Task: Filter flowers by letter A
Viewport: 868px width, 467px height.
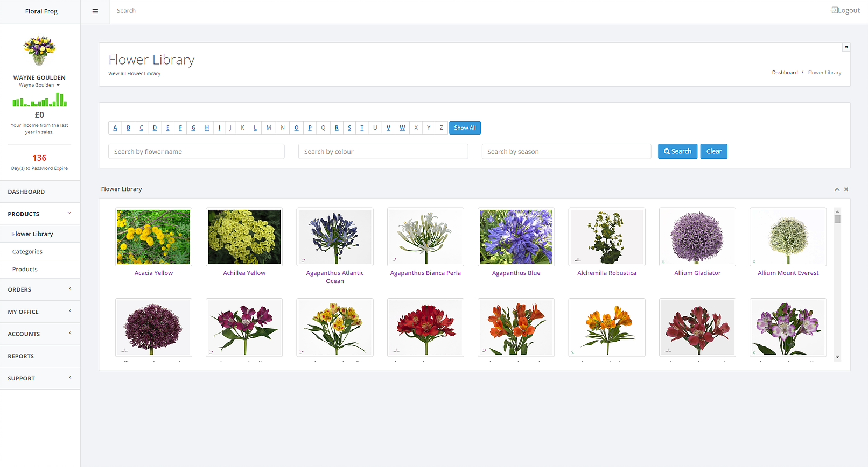Action: point(115,128)
